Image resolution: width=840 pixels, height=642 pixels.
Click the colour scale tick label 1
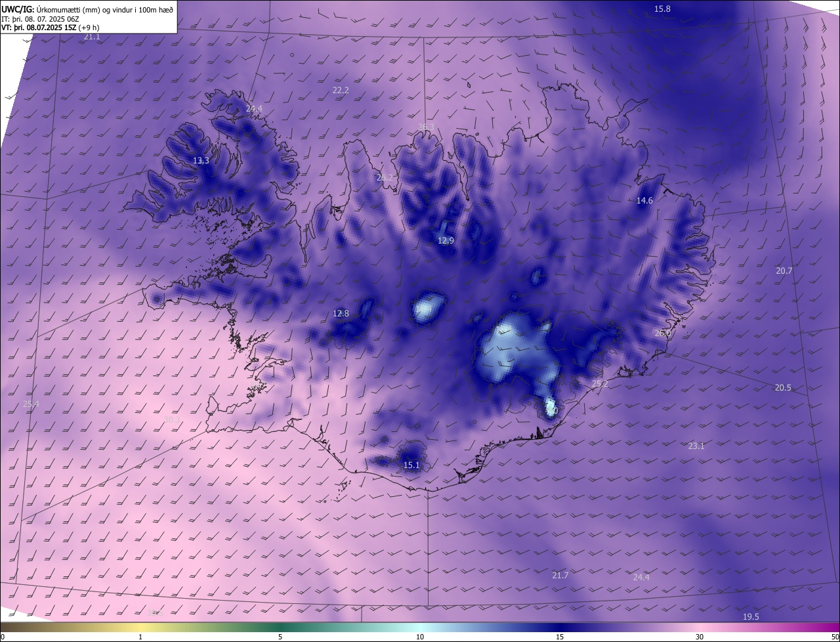(x=140, y=637)
